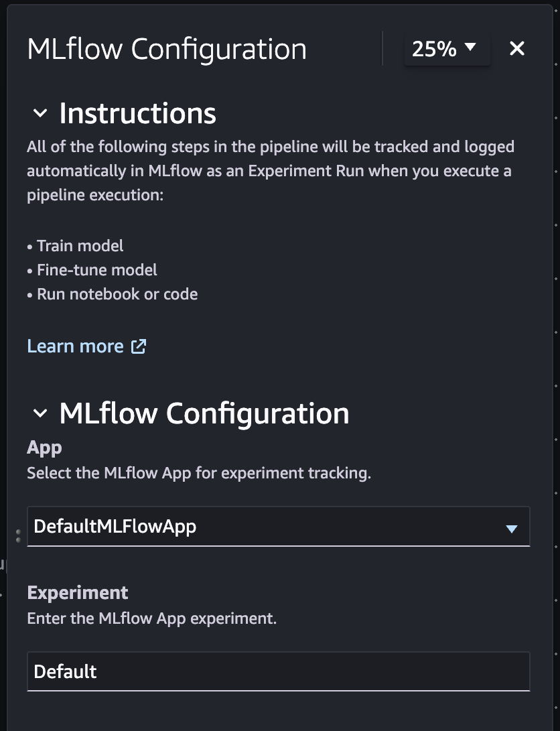The image size is (560, 731).
Task: Click the X icon in the top right corner
Action: point(516,48)
